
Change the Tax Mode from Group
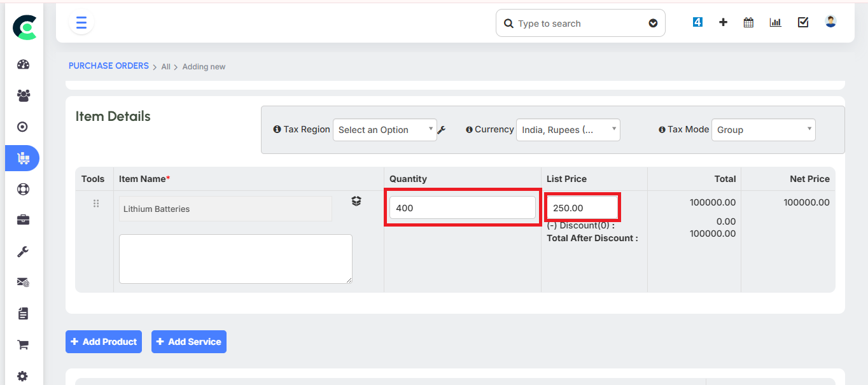[763, 129]
